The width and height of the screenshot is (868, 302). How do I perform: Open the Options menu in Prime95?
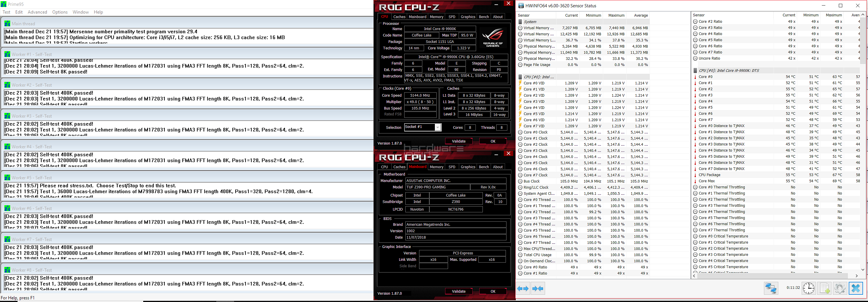click(60, 12)
